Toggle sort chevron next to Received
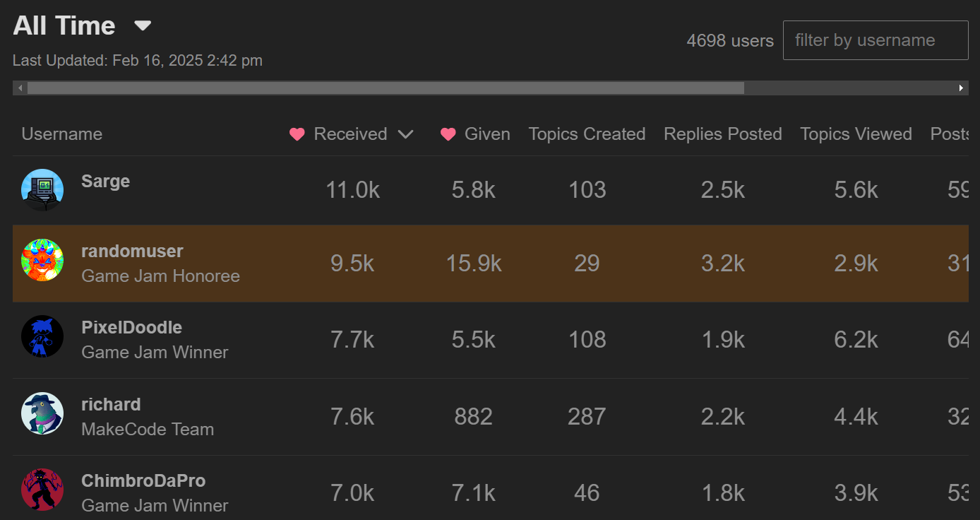The image size is (980, 520). pyautogui.click(x=405, y=134)
